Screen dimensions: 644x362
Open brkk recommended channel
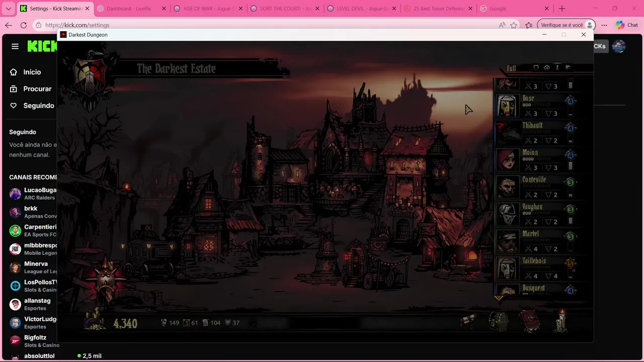click(33, 212)
